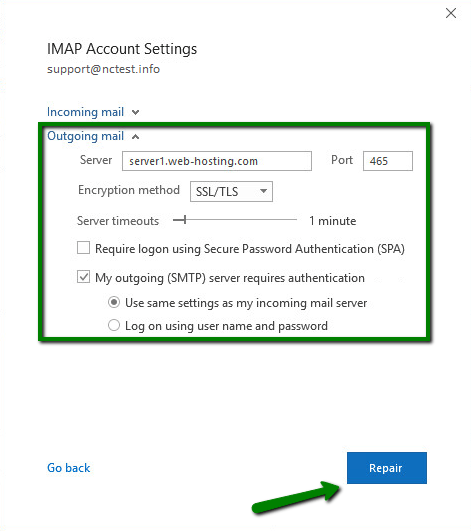Image resolution: width=471 pixels, height=531 pixels.
Task: Click the far right end of the timeouts track
Action: (296, 220)
